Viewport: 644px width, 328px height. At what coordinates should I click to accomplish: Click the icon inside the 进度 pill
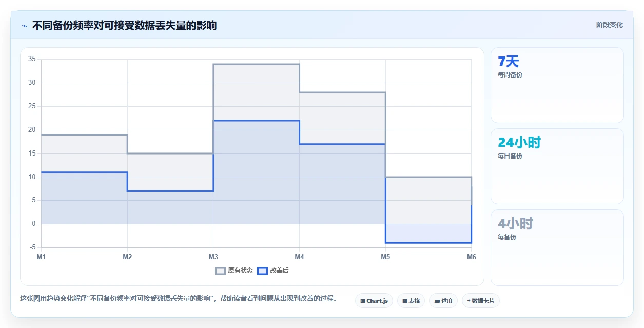[437, 301]
